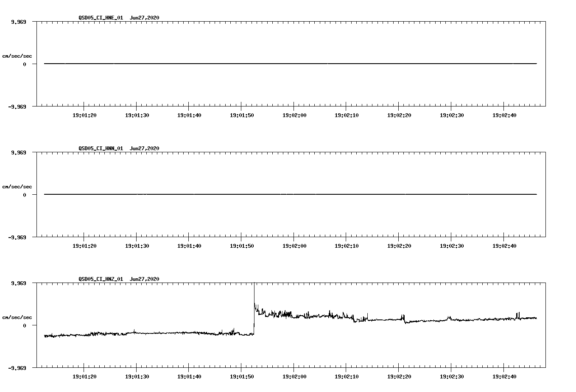Click cm/sec/sec unit label of HNN plot
The height and width of the screenshot is (392, 576).
coord(17,187)
